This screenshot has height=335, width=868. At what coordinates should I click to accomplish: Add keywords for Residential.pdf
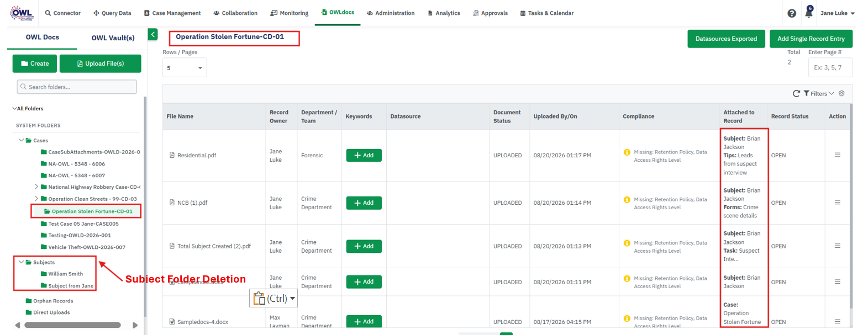point(364,155)
